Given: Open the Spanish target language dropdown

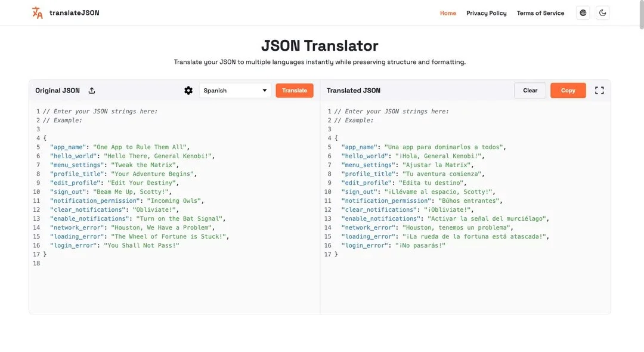Looking at the screenshot, I should click(235, 91).
